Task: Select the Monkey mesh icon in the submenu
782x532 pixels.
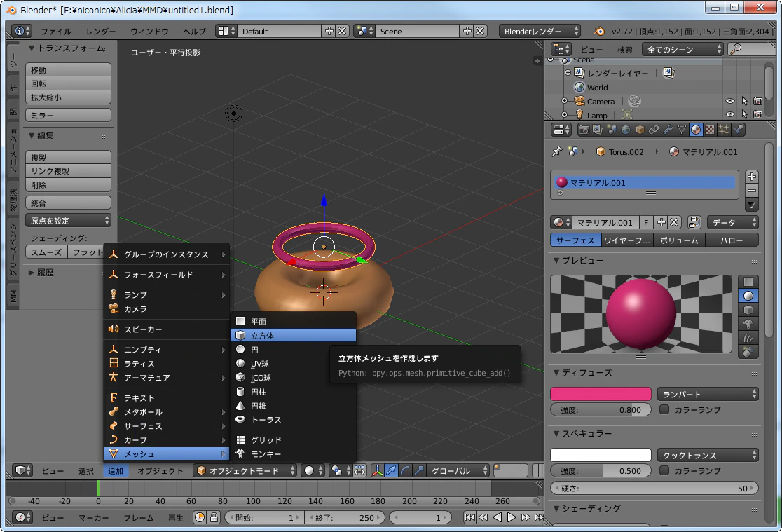Action: pyautogui.click(x=240, y=453)
